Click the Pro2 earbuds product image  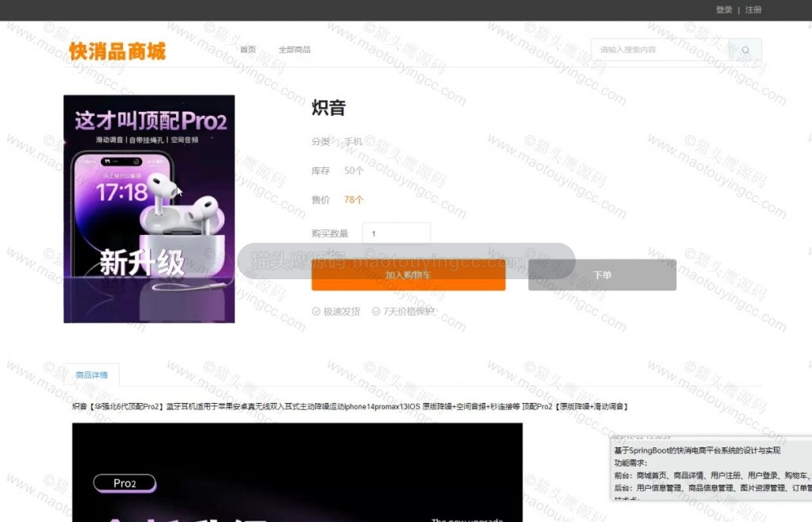[x=149, y=209]
